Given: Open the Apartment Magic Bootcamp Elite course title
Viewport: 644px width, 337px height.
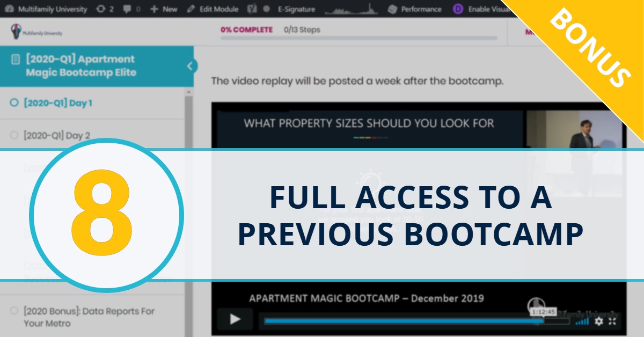Looking at the screenshot, I should pyautogui.click(x=80, y=66).
